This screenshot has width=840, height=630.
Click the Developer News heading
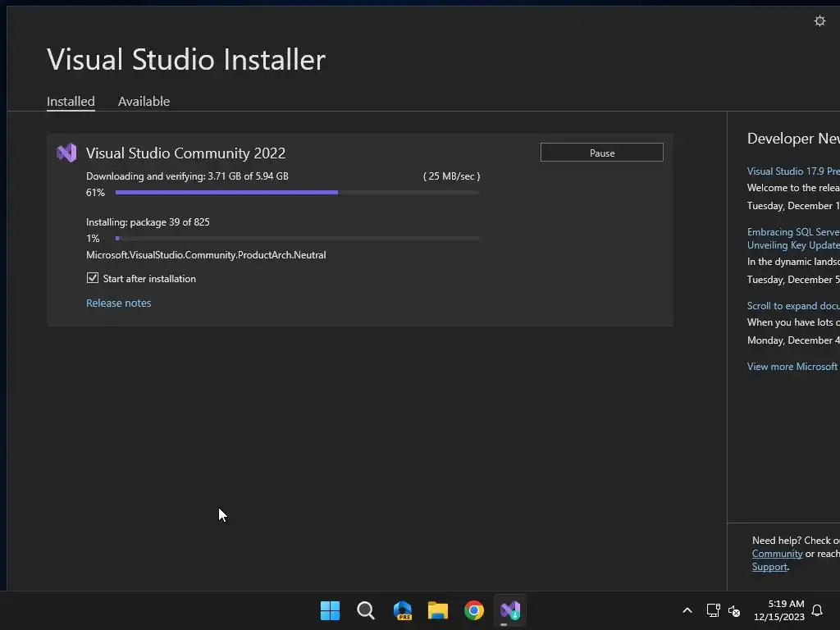pyautogui.click(x=793, y=139)
